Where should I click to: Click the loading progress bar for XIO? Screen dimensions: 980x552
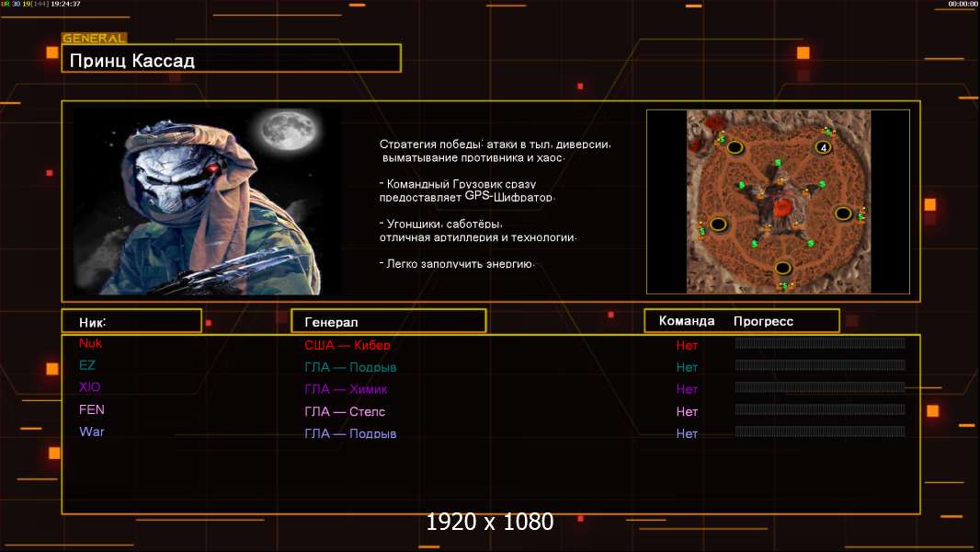coord(820,387)
